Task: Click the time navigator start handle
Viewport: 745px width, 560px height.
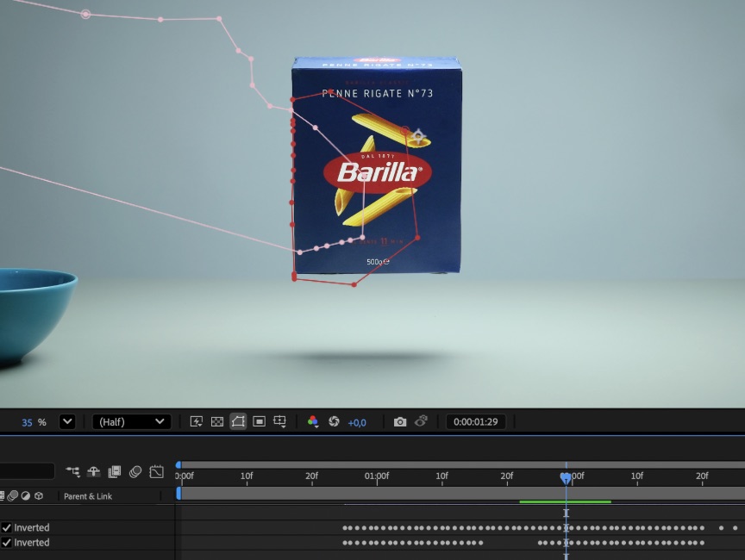Action: click(x=178, y=464)
